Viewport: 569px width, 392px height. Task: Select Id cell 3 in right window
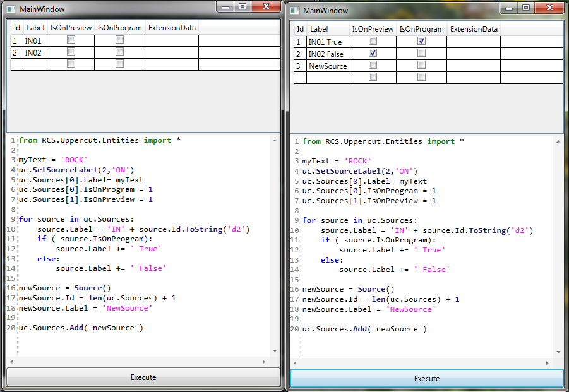point(300,66)
